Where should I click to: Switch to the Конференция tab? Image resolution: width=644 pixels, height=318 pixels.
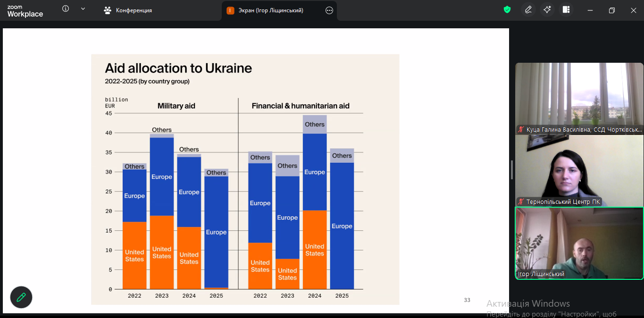pos(128,10)
